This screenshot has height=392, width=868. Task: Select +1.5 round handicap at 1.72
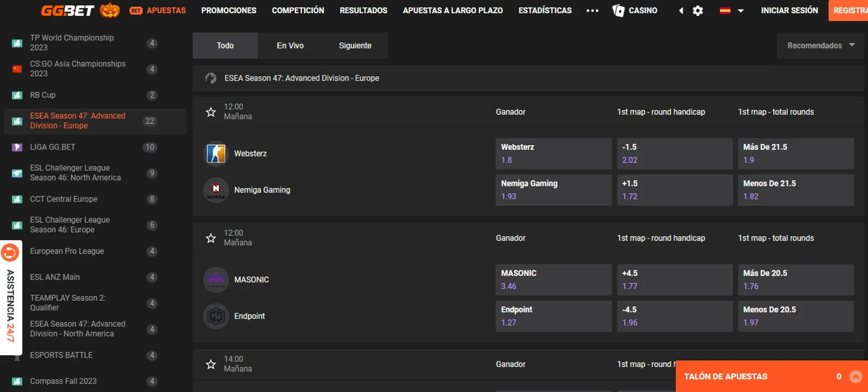(675, 190)
